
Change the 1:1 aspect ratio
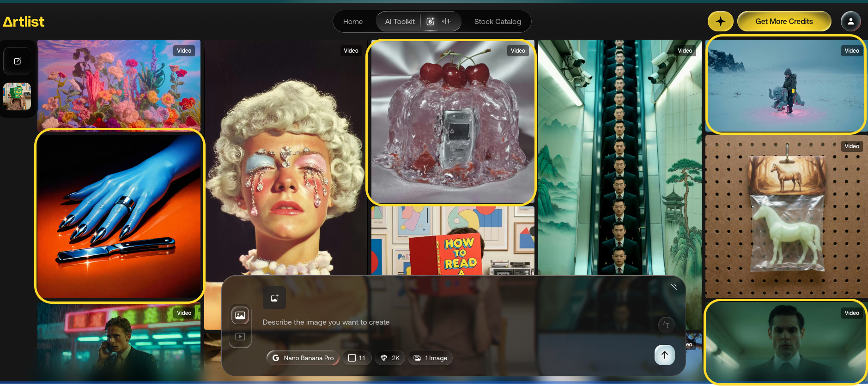click(x=357, y=358)
